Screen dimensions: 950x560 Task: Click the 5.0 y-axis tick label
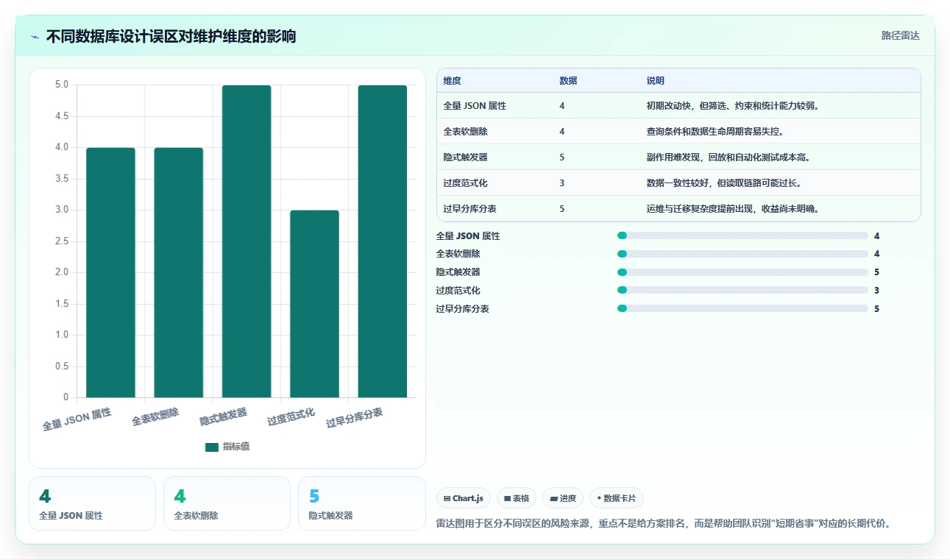tap(62, 85)
